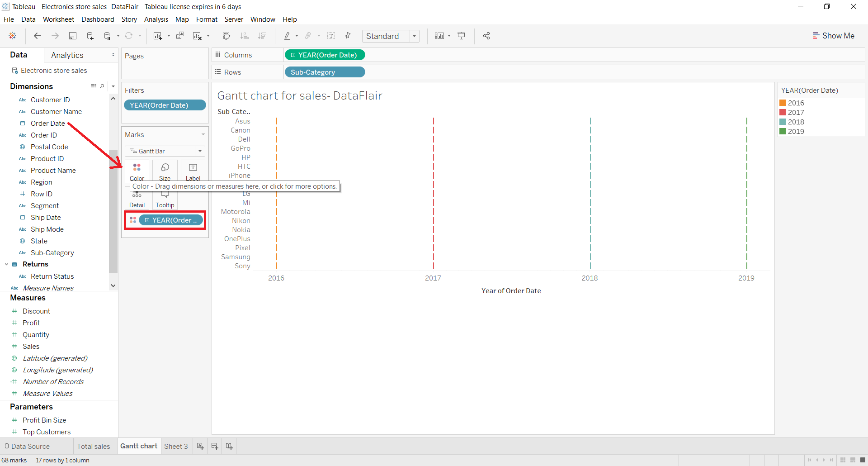Click the Show Me button
The height and width of the screenshot is (466, 868).
click(x=834, y=35)
